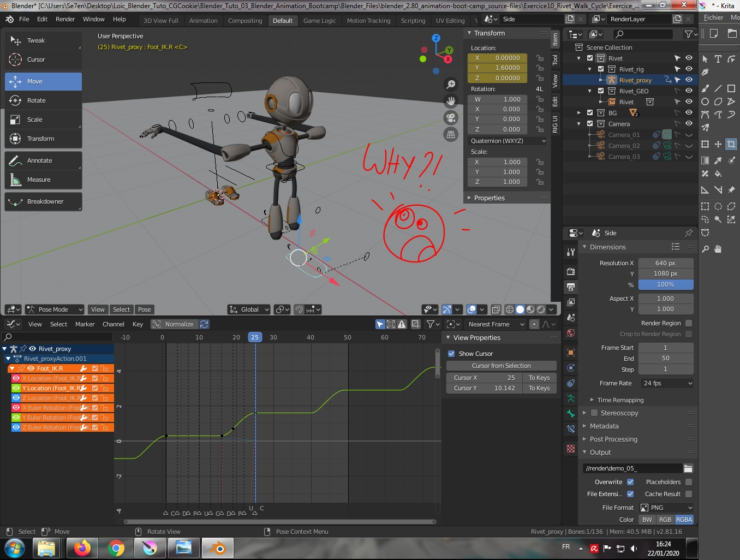The height and width of the screenshot is (560, 740).
Task: Click the To Keys button for Cursor X
Action: click(x=539, y=377)
